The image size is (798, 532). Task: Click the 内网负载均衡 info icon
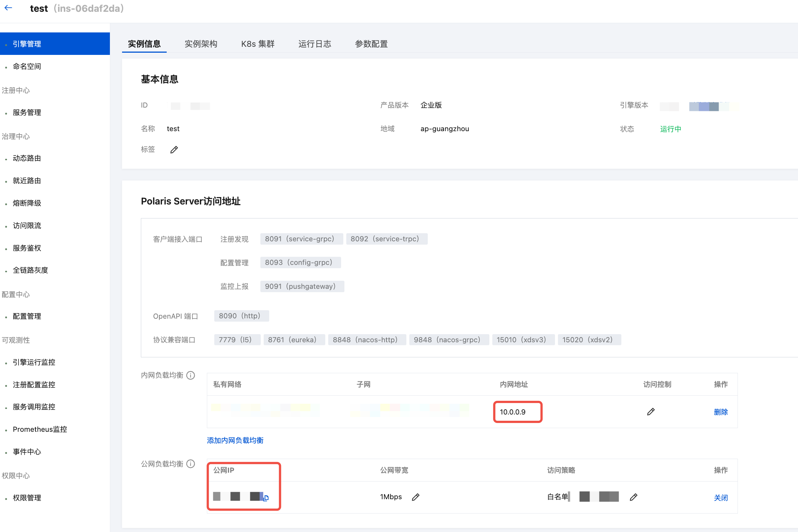[191, 375]
